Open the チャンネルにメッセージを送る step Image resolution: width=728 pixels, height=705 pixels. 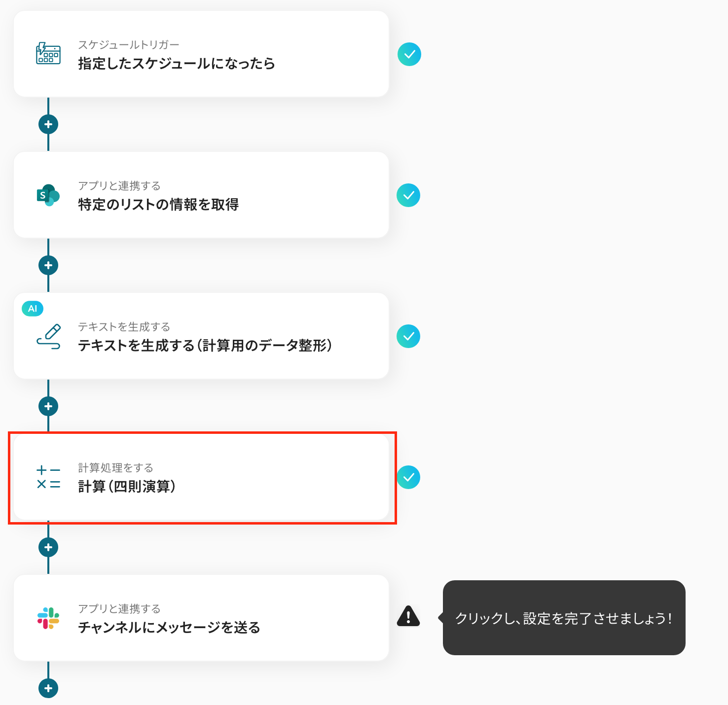(201, 618)
